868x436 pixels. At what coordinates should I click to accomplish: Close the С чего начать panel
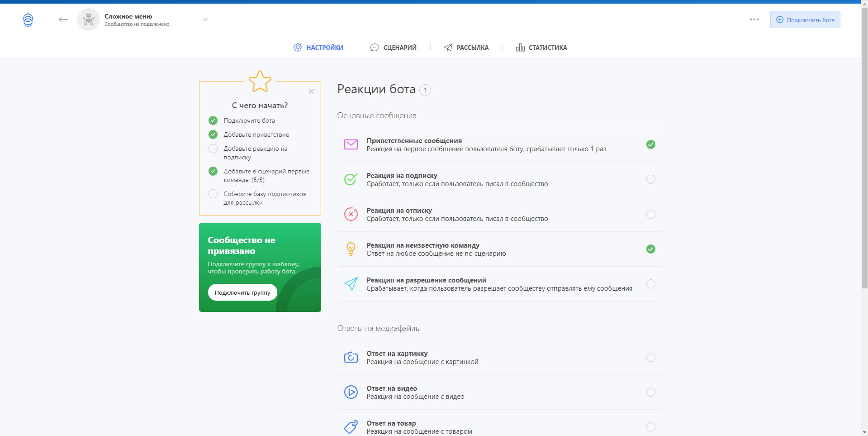tap(311, 91)
